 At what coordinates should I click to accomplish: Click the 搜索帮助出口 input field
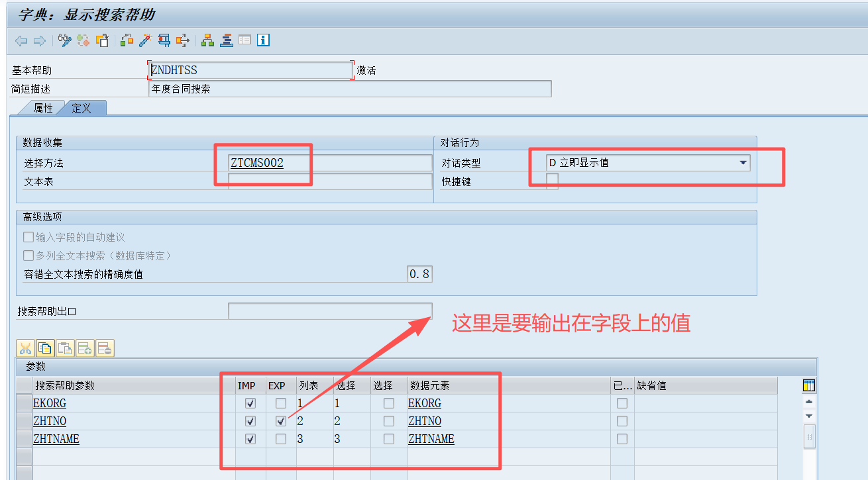click(x=330, y=311)
